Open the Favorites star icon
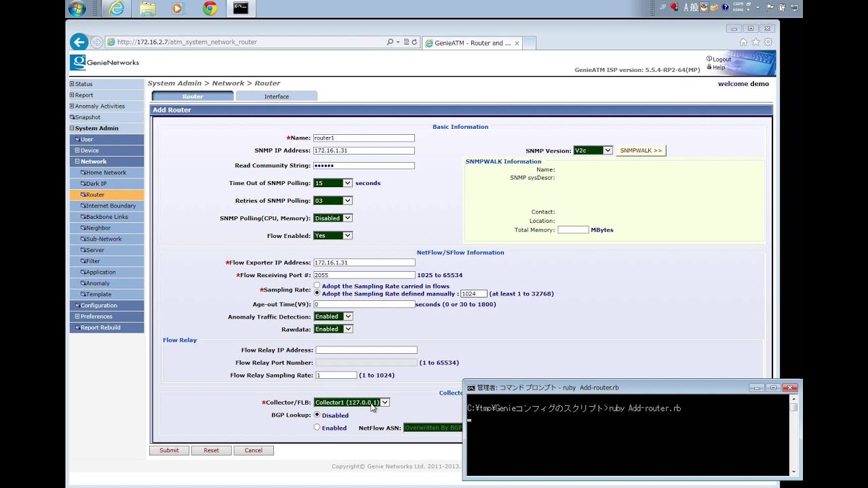The width and height of the screenshot is (868, 488). (x=756, y=42)
